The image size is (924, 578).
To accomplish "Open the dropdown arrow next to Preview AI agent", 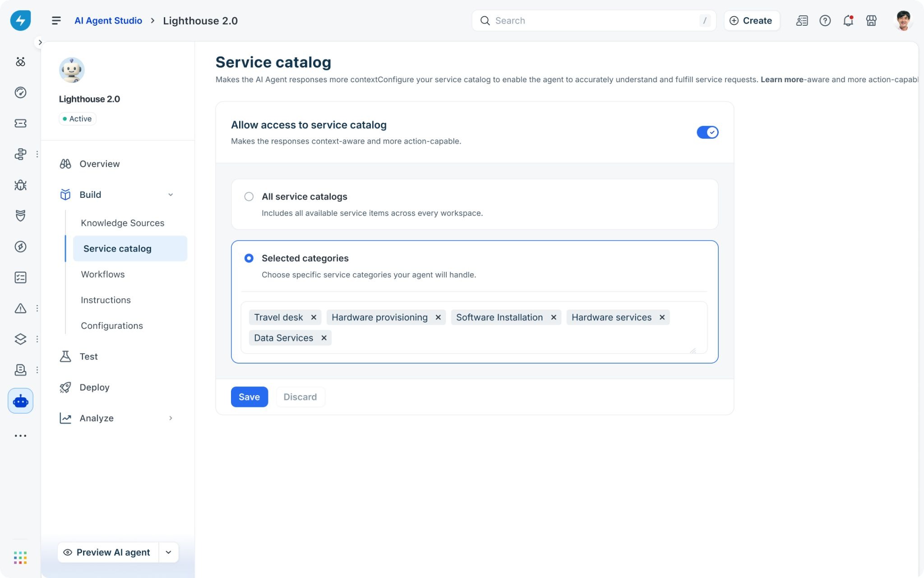I will click(168, 552).
